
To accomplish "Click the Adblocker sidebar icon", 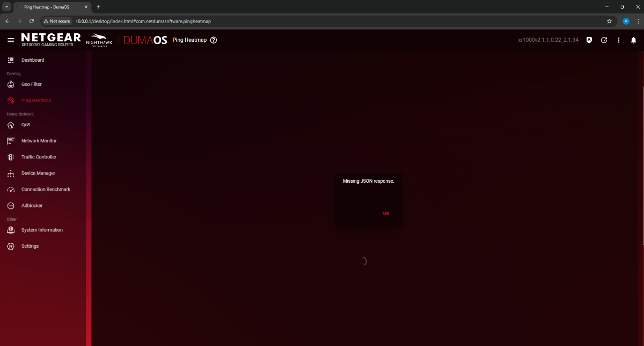I will click(11, 206).
